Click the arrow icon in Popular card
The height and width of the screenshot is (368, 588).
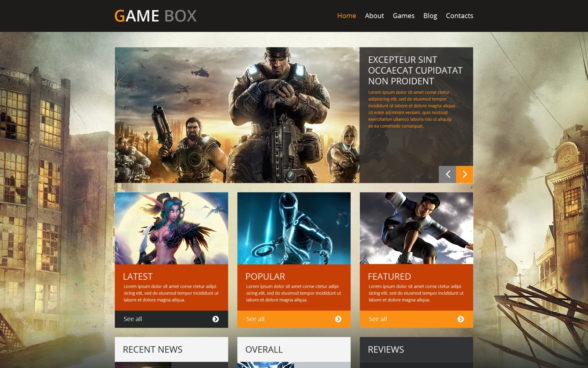point(338,319)
